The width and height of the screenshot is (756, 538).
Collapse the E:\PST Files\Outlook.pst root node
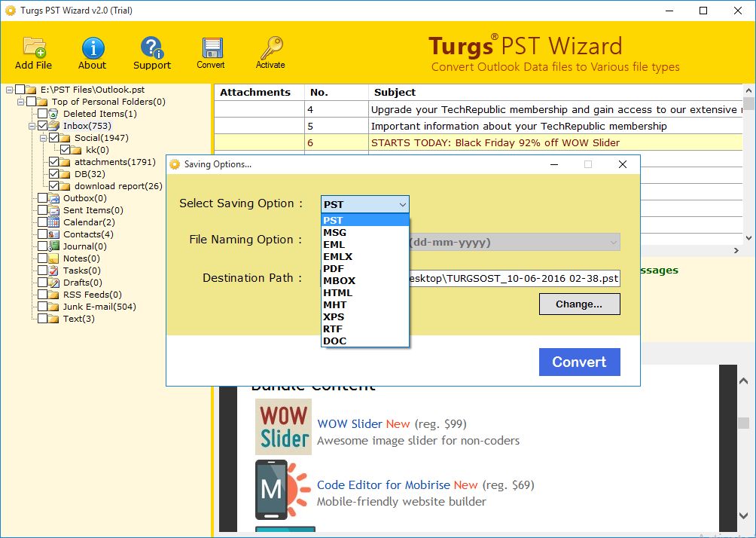(9, 90)
